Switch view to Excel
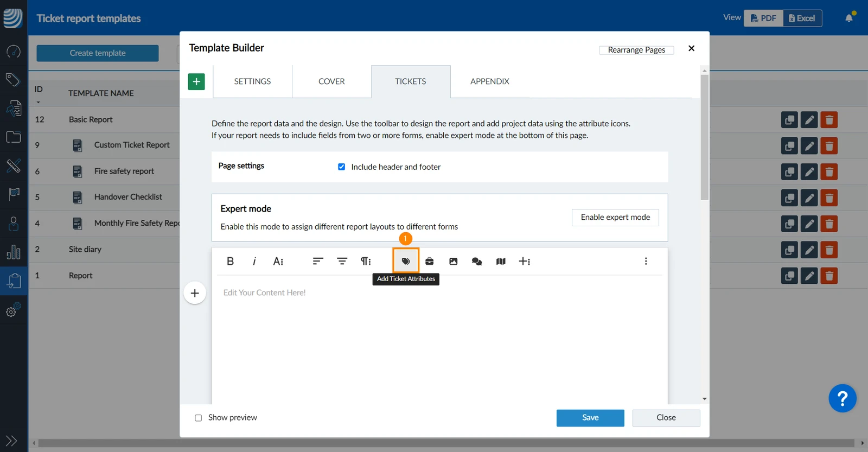868x452 pixels. click(802, 18)
